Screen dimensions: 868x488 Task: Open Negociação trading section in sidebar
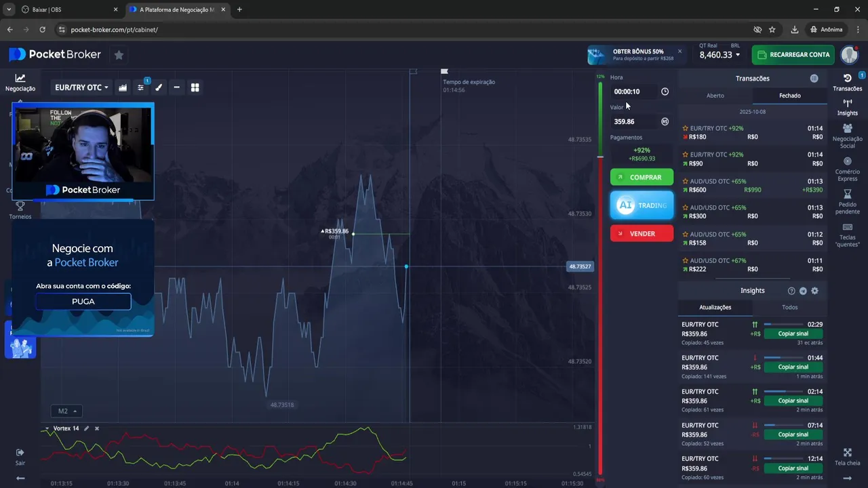(20, 83)
